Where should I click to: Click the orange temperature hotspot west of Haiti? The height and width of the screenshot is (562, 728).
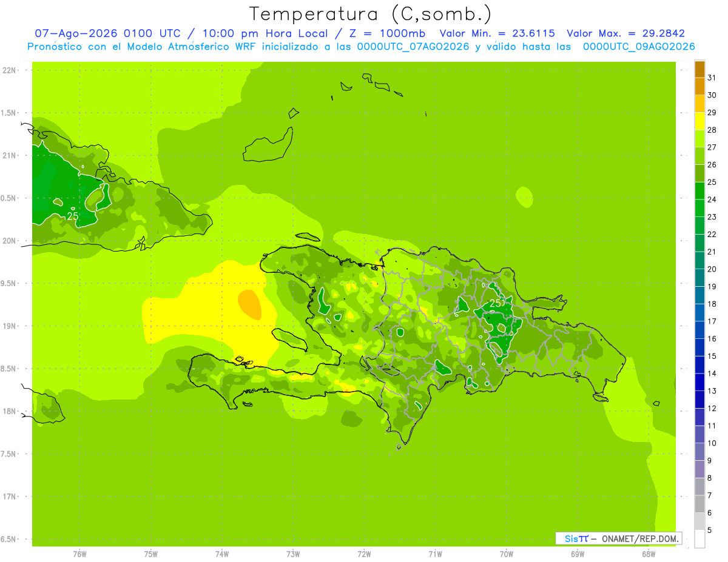[249, 304]
